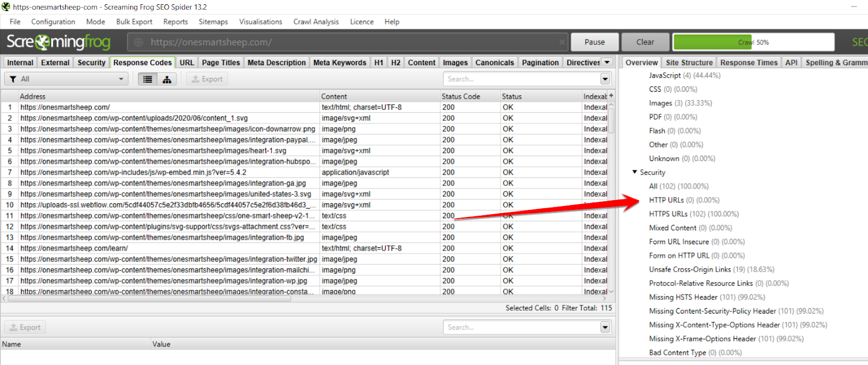Select Unsafe Cross-Origin Links item

click(712, 270)
